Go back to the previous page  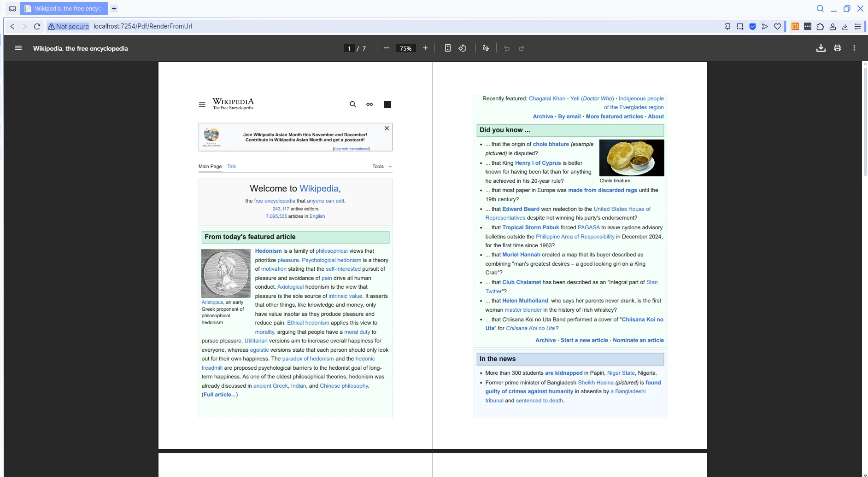[x=12, y=26]
